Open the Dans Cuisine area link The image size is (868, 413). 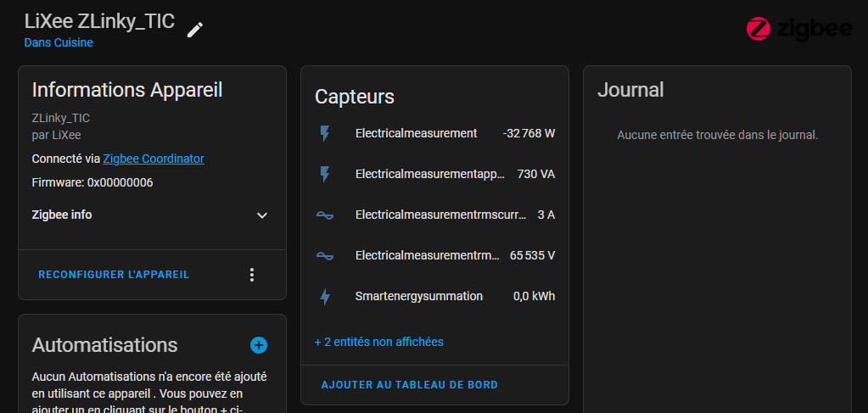[59, 42]
